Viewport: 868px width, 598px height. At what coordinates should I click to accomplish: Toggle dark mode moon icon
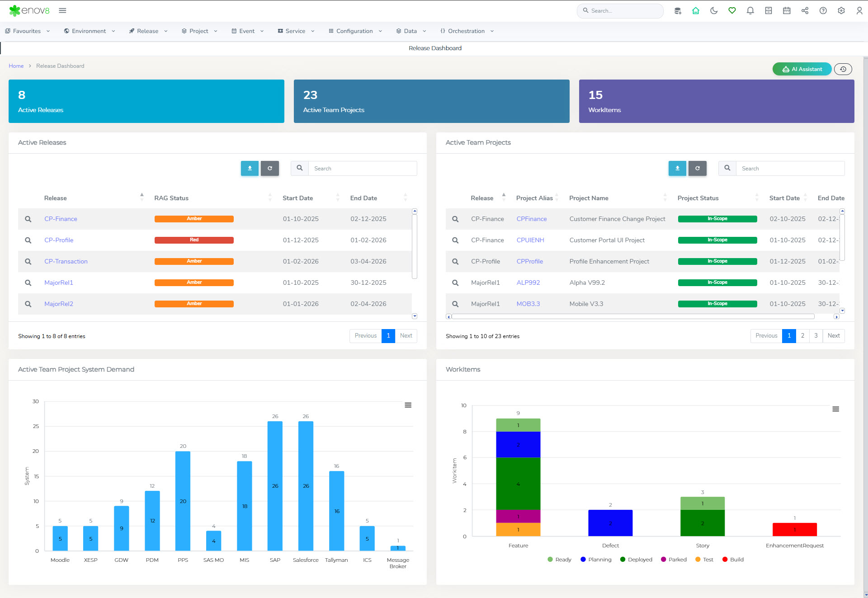[x=714, y=11]
